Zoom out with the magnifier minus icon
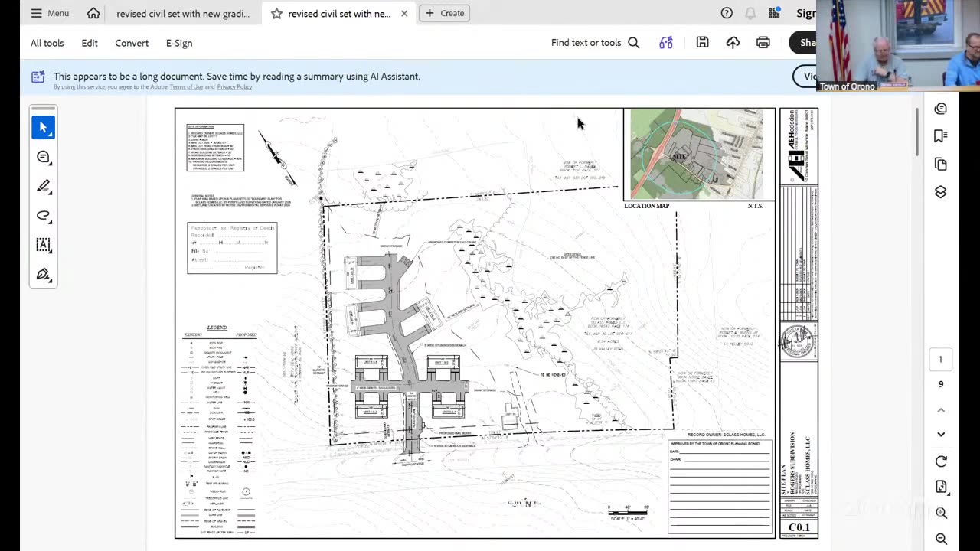Viewport: 980px width, 551px height. 941,539
